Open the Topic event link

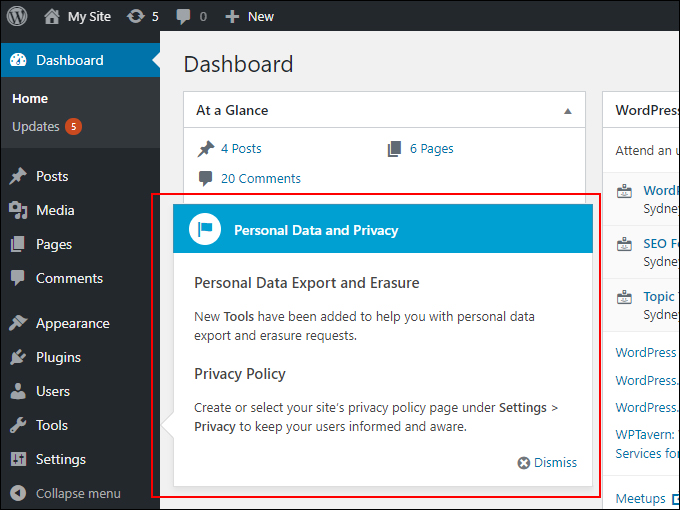660,297
